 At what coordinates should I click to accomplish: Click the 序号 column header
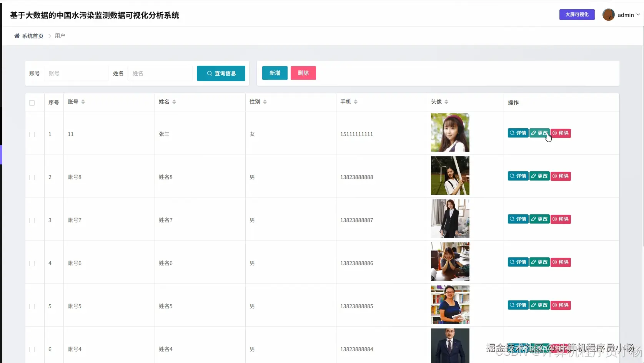tap(53, 103)
